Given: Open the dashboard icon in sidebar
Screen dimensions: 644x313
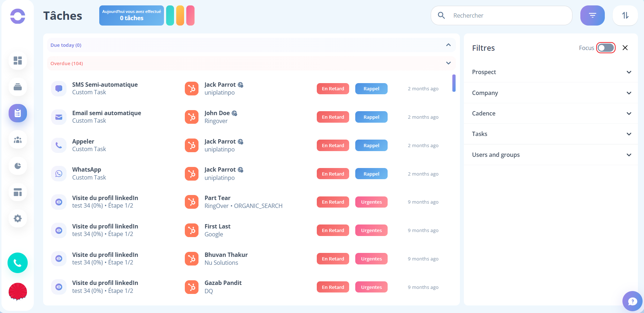Looking at the screenshot, I should coord(18,60).
